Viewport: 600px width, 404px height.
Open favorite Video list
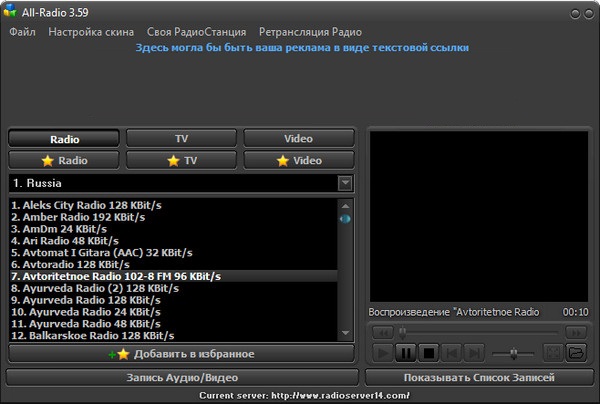coord(298,160)
